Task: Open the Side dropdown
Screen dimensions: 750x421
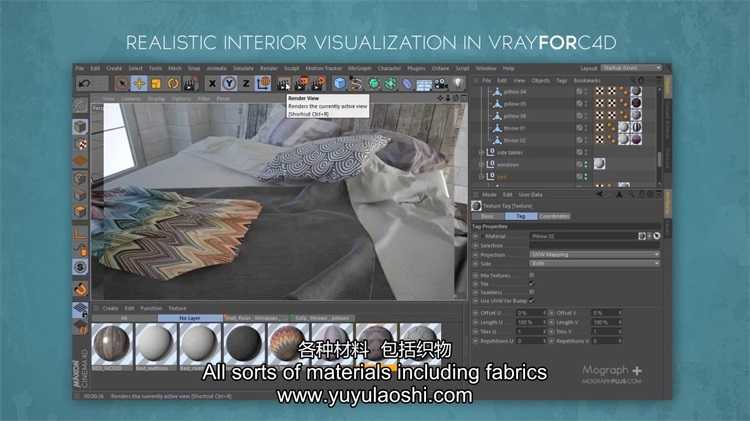Action: tap(595, 264)
